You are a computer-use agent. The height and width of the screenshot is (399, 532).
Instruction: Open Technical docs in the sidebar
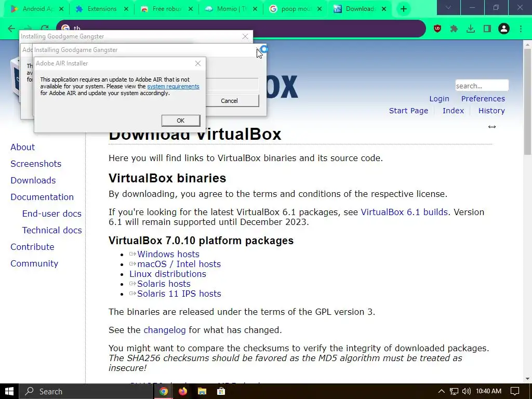pos(52,230)
